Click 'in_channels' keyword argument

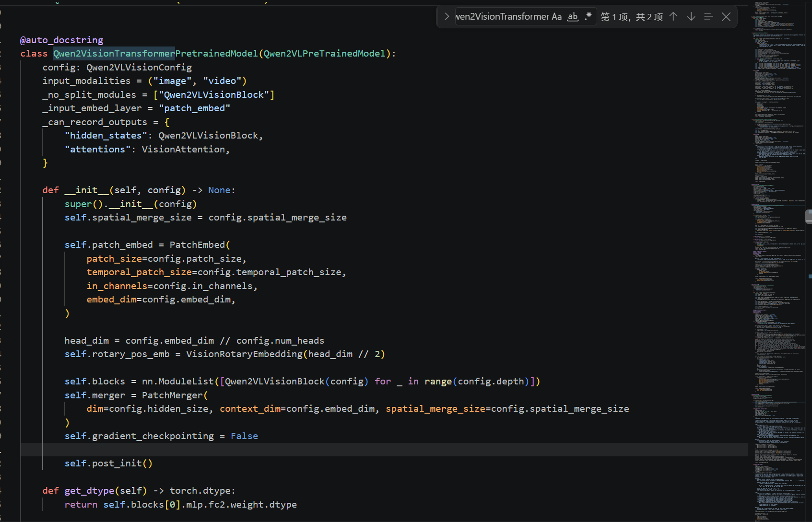pos(117,286)
